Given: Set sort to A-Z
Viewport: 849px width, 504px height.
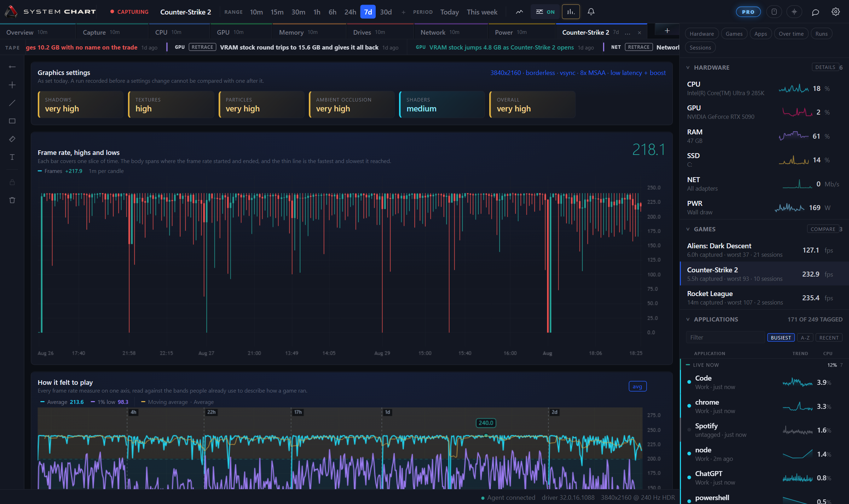Looking at the screenshot, I should [805, 337].
